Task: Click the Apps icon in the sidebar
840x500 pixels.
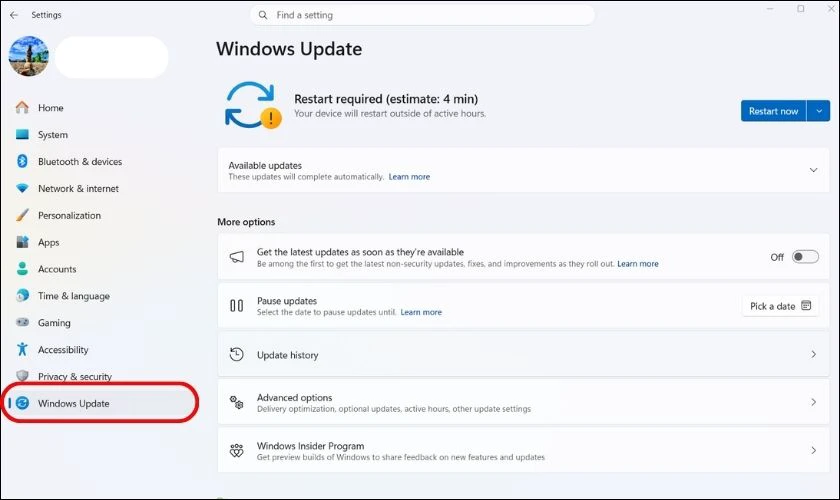Action: pos(22,242)
